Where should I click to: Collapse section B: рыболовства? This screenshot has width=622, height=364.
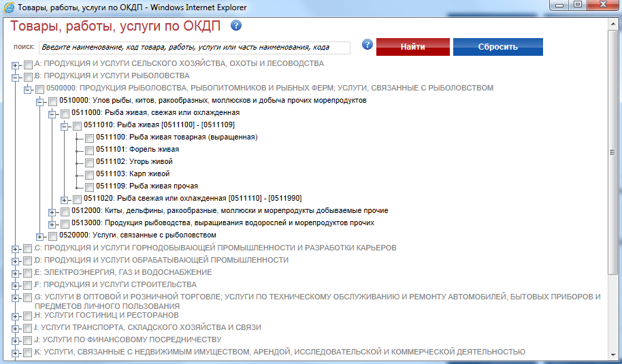pyautogui.click(x=15, y=78)
